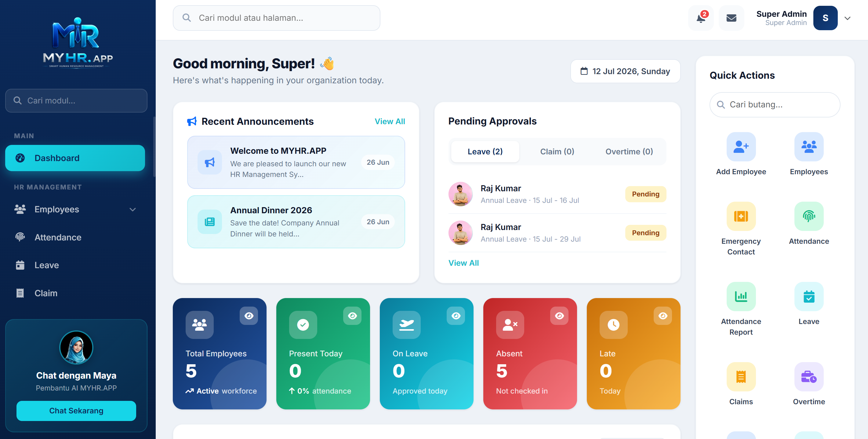
Task: Click the sidebar Leave calendar icon
Action: (x=20, y=265)
